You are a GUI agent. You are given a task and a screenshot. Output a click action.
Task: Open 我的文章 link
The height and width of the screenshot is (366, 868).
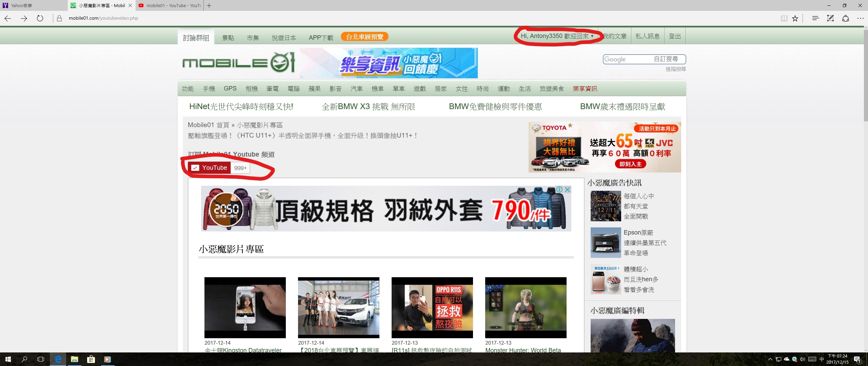(615, 36)
